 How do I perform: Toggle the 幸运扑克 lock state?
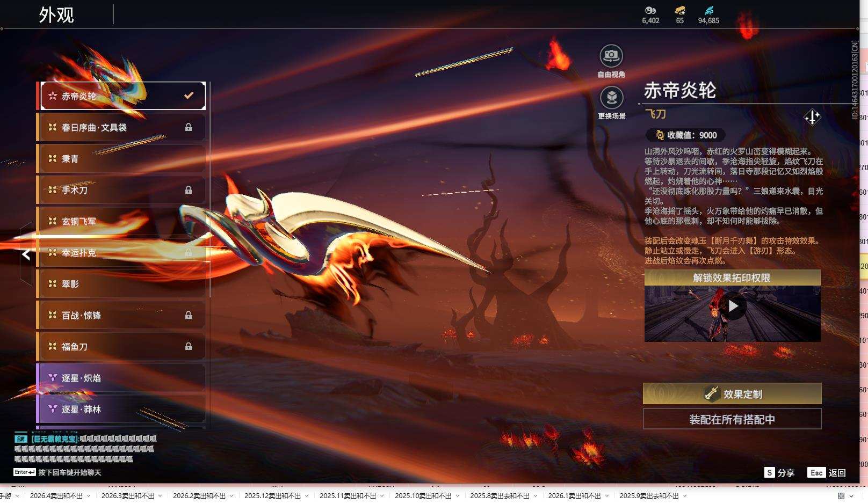pos(189,252)
